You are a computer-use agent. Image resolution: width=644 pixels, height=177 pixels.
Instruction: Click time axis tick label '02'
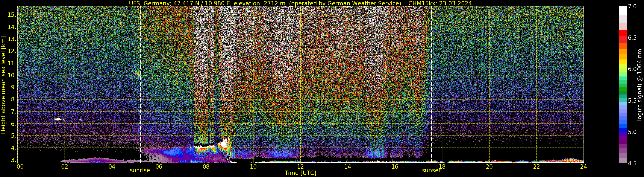(65, 167)
